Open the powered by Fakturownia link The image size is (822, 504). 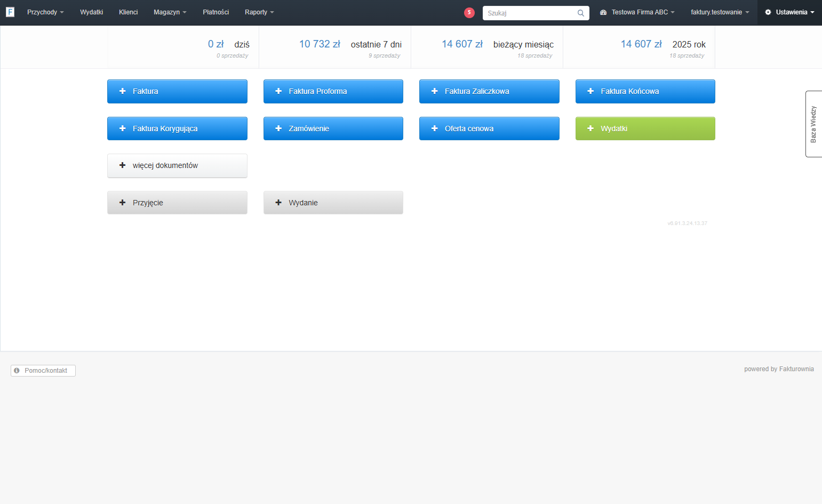coord(779,369)
